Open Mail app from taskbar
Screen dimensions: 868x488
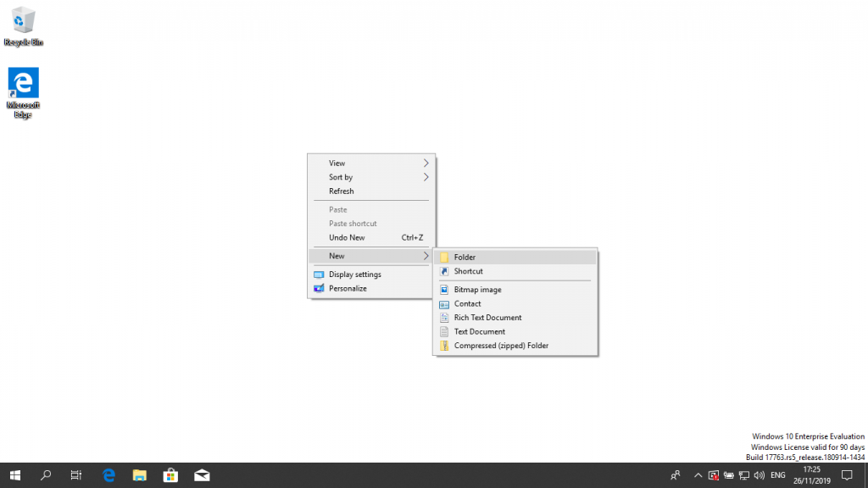click(202, 475)
